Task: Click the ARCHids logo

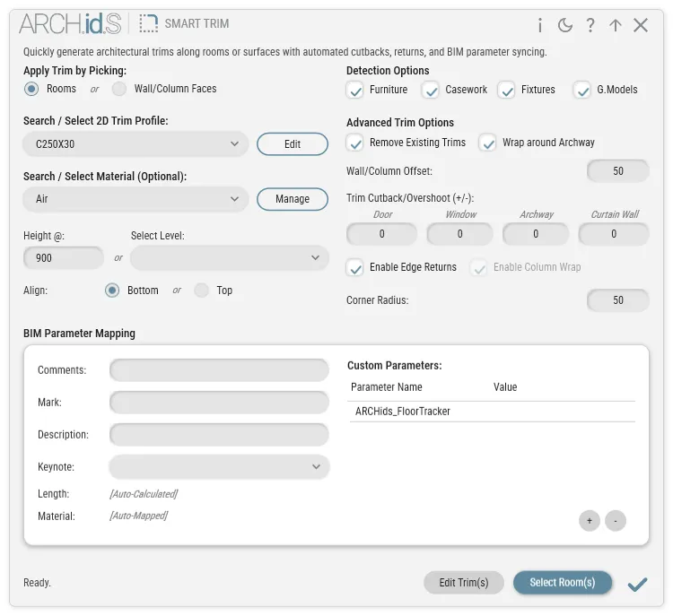Action: 70,23
